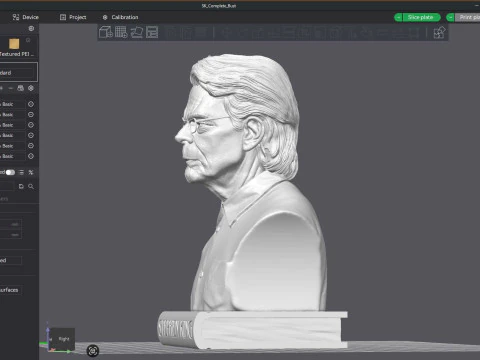Click the process preset name field
Screen dimensions: 480x360
(7, 186)
